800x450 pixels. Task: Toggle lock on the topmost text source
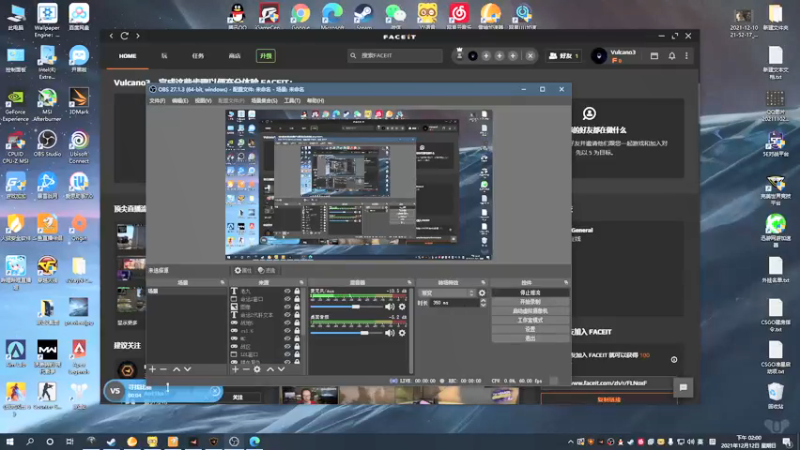pyautogui.click(x=296, y=291)
